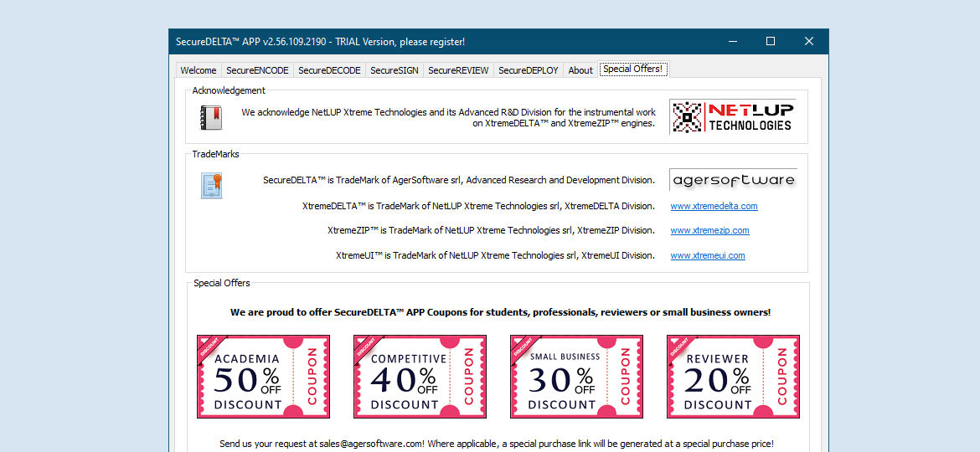Click the SecureDELTA trademark statement text
The width and height of the screenshot is (980, 452).
[x=459, y=181]
